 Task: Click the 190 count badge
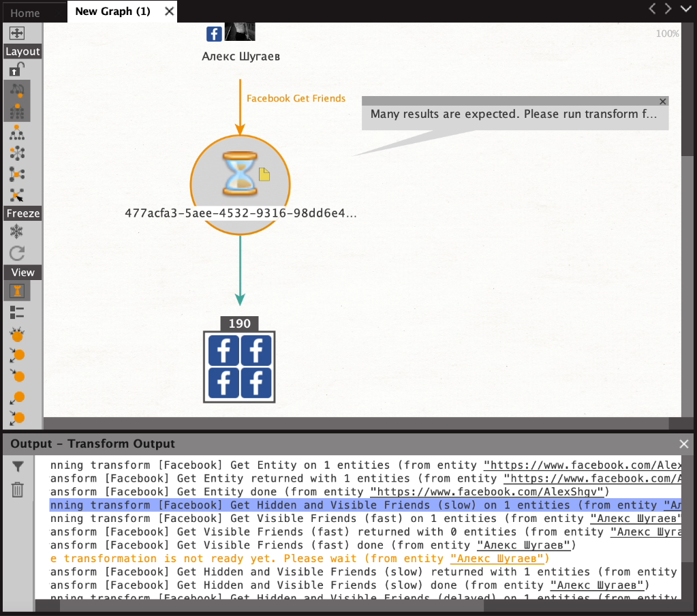[x=239, y=324]
